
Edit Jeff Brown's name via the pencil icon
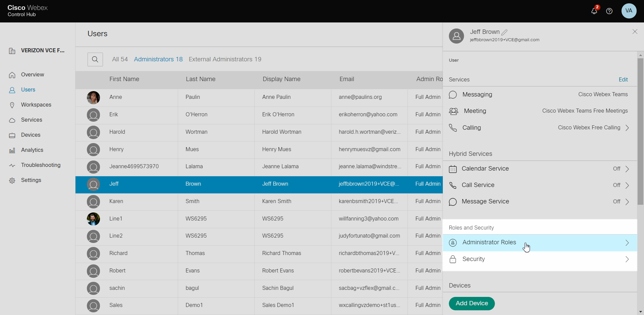click(x=504, y=32)
